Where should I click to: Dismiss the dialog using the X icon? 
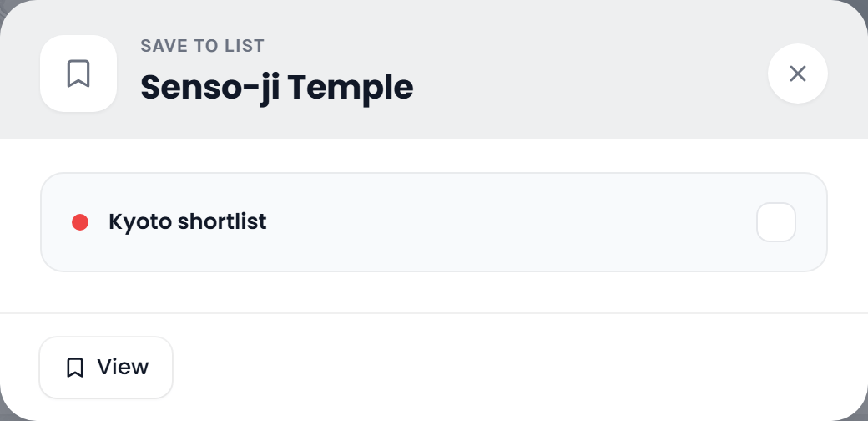click(x=797, y=74)
